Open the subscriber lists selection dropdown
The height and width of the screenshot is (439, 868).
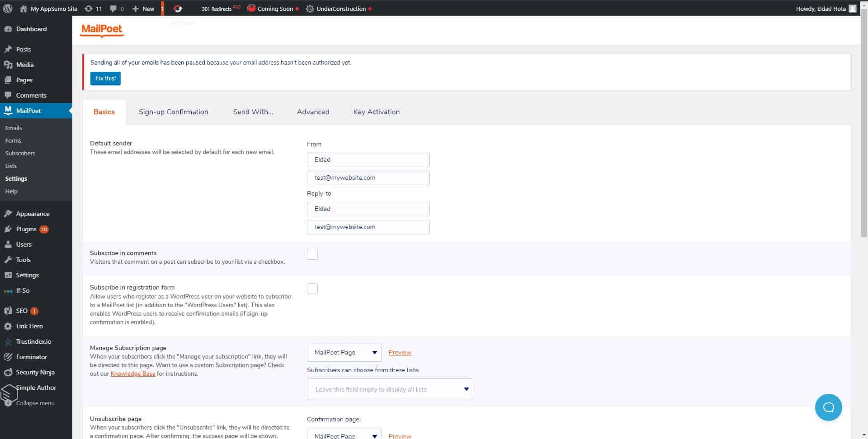coord(390,389)
